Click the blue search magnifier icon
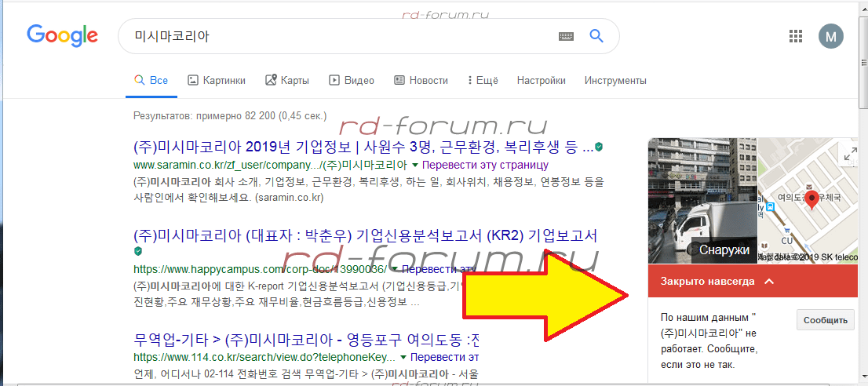The height and width of the screenshot is (386, 868). (x=596, y=35)
